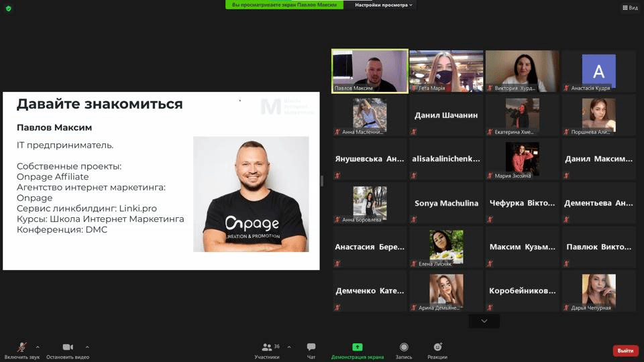The height and width of the screenshot is (362, 644).
Task: Select Демченко Кате tile
Action: (370, 291)
